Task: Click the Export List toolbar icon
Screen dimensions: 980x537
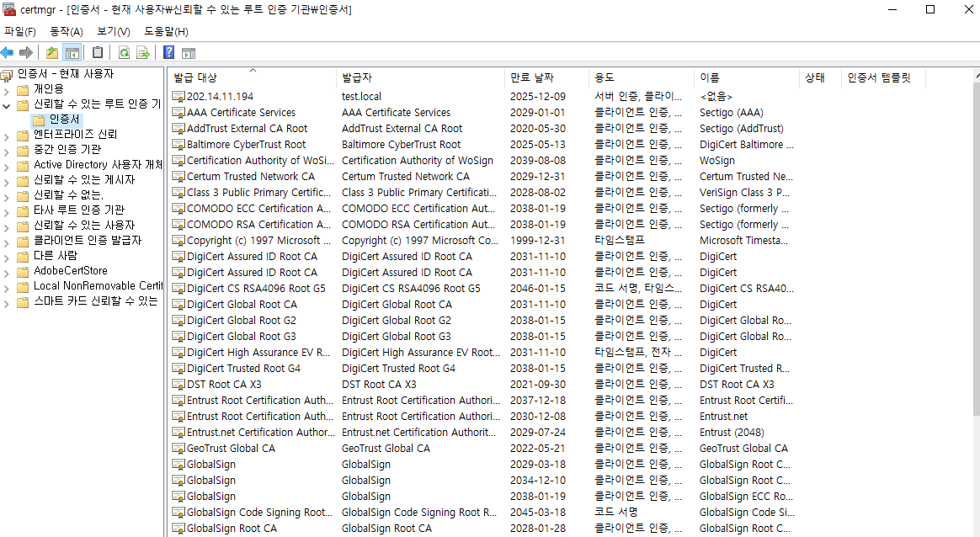Action: (x=143, y=53)
